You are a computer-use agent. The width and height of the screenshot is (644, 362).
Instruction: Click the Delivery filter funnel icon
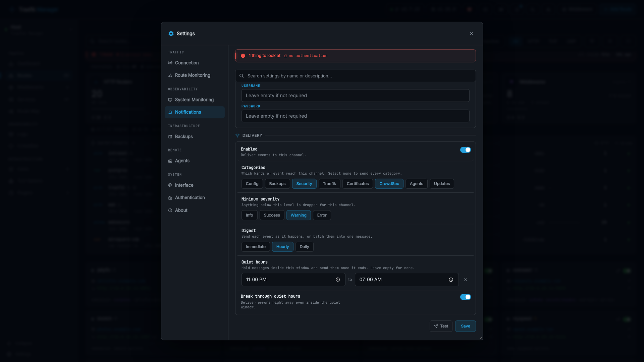237,135
